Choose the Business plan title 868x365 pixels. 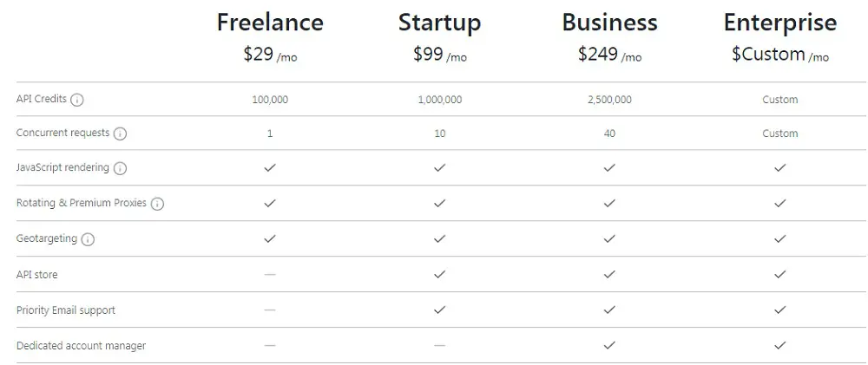point(609,23)
